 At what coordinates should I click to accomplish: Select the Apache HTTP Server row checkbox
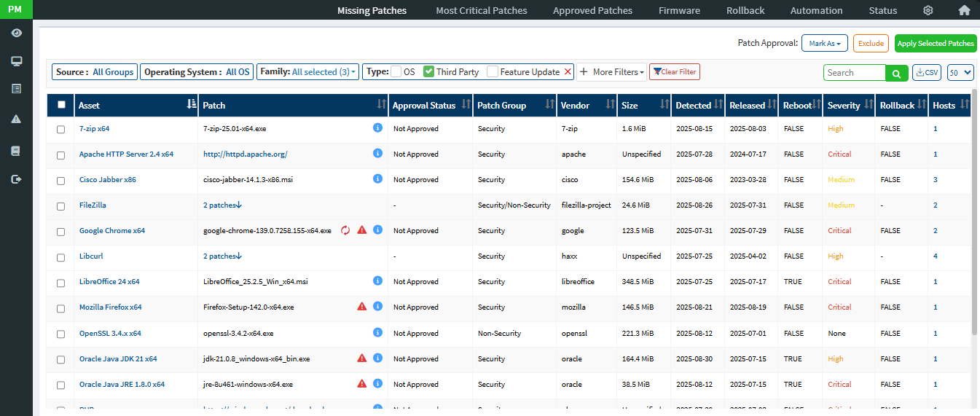61,154
